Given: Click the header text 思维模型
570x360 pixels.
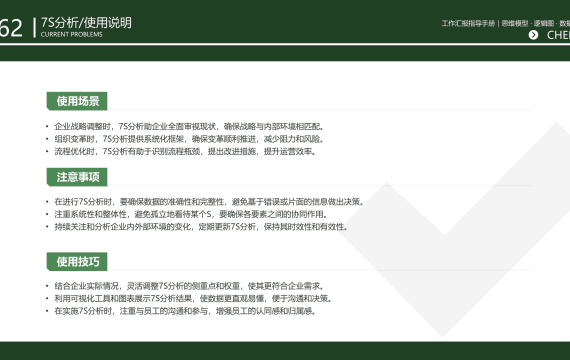Looking at the screenshot, I should click(x=515, y=24).
